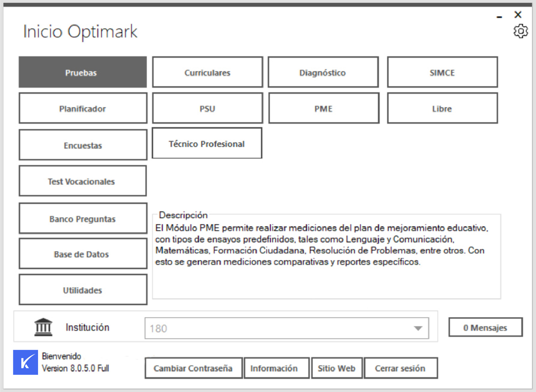Minimize the Optimark window

coord(499,17)
